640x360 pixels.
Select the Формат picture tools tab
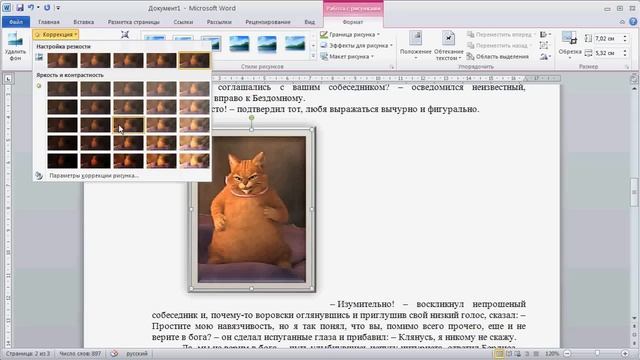pyautogui.click(x=353, y=22)
